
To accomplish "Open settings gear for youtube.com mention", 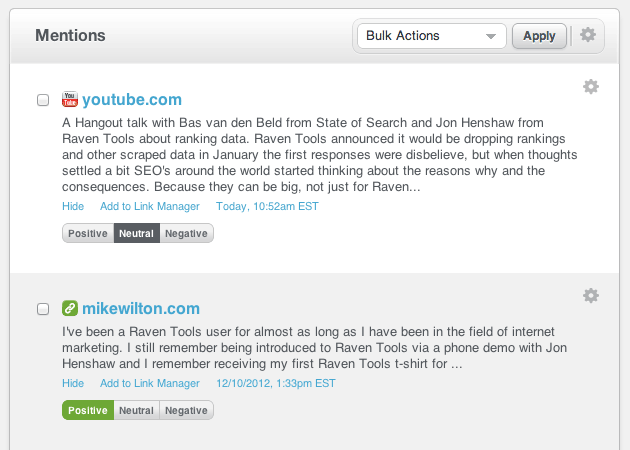I will tap(591, 87).
